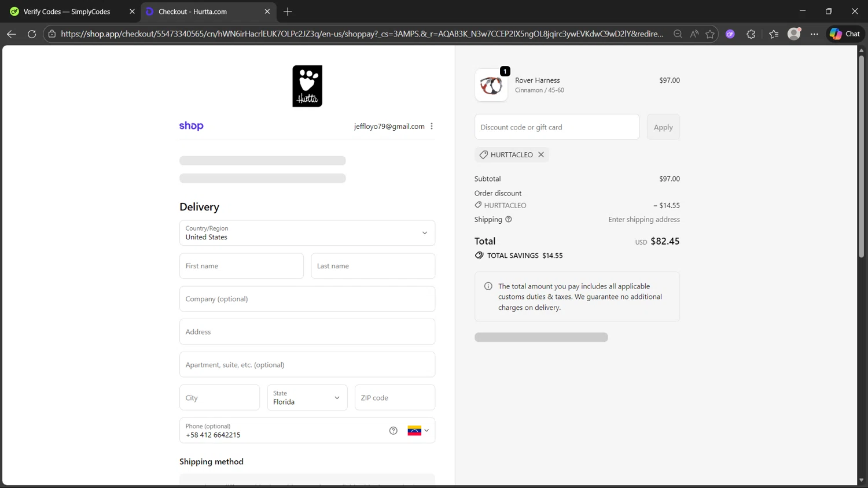This screenshot has width=868, height=488.
Task: Open browser Settings and more menu
Action: point(814,34)
